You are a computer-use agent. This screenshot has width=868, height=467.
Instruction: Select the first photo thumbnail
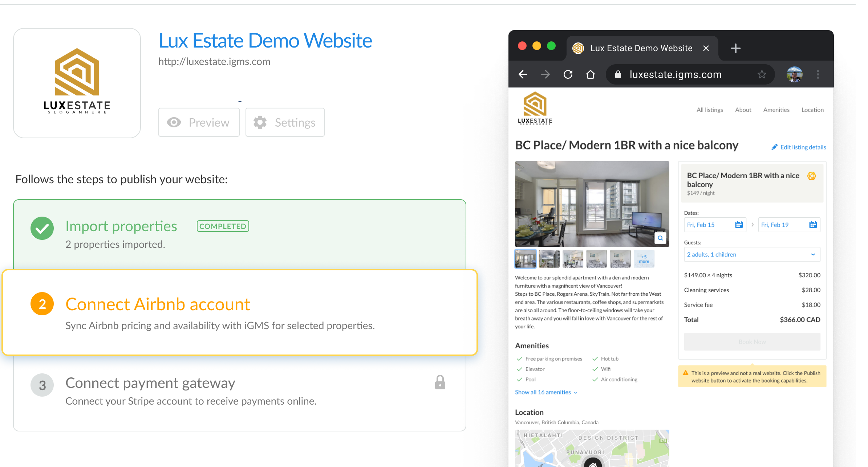[526, 259]
